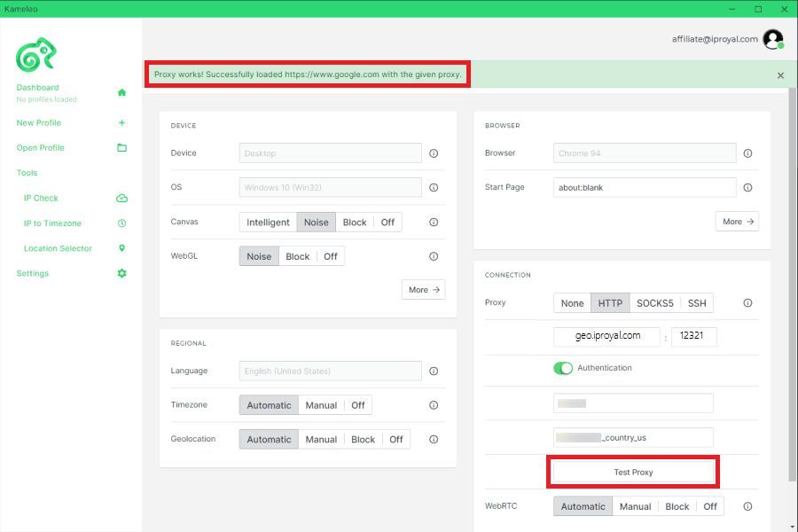Screen dimensions: 798x532
Task: Click the Test Proxy button
Action: click(633, 472)
